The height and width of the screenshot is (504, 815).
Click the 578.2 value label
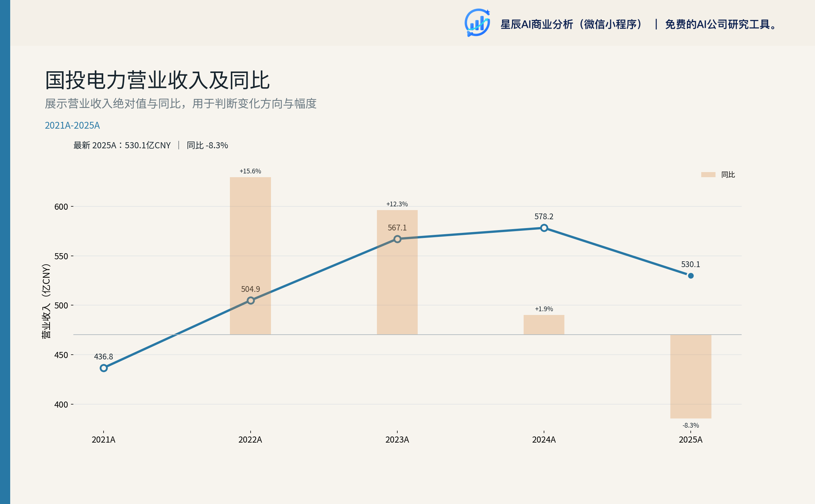[544, 217]
